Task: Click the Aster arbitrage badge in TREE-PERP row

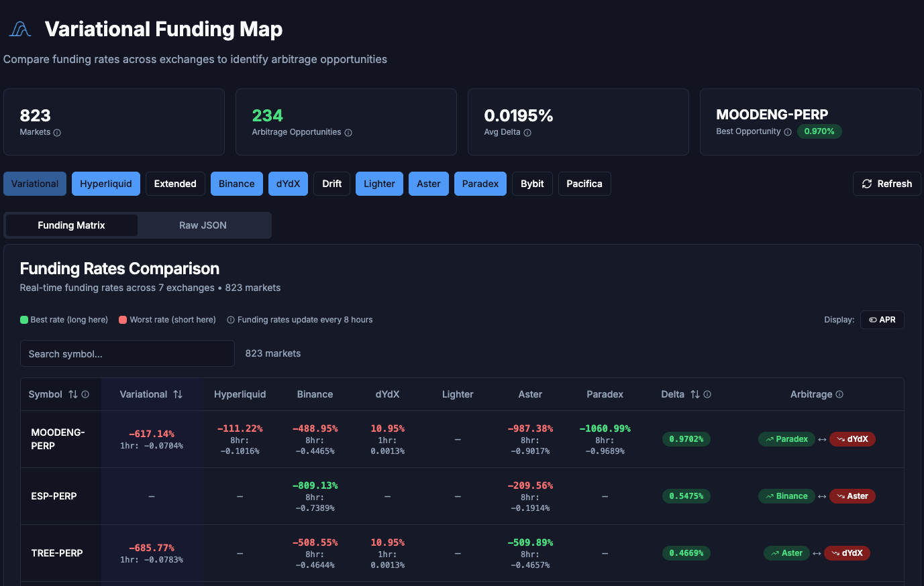Action: click(x=786, y=553)
